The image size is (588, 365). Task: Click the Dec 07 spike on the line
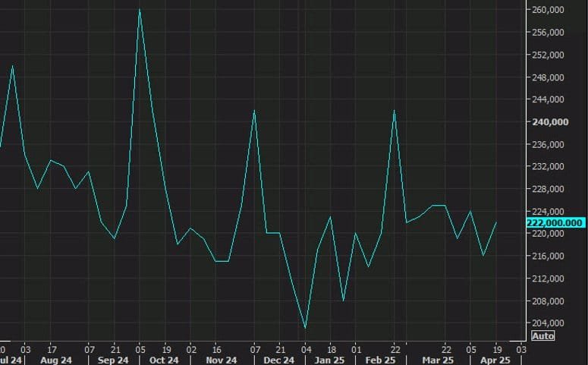pos(254,111)
